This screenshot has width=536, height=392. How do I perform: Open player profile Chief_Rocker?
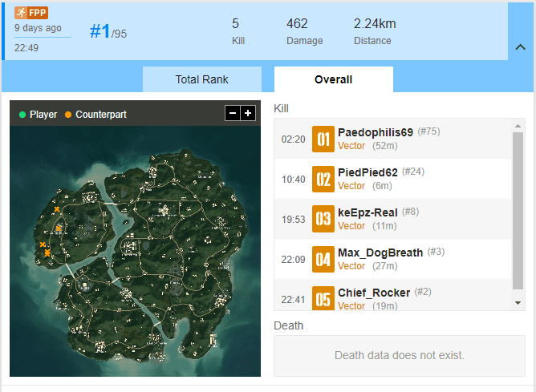pos(374,293)
